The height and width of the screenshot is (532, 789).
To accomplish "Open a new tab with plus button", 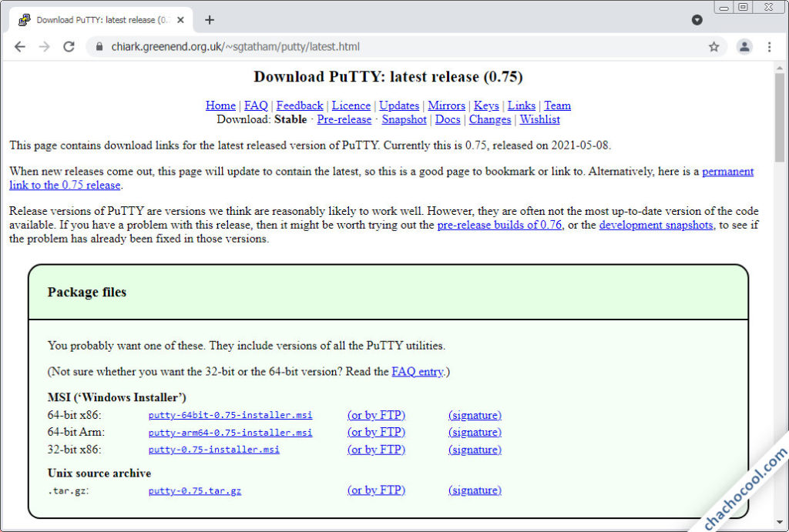I will pos(210,20).
